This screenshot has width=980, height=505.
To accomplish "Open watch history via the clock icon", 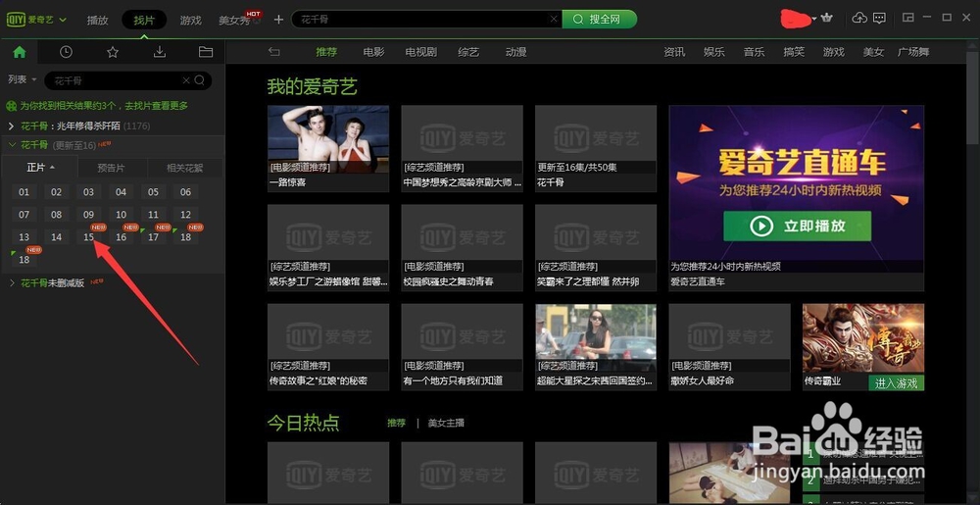I will (x=66, y=53).
